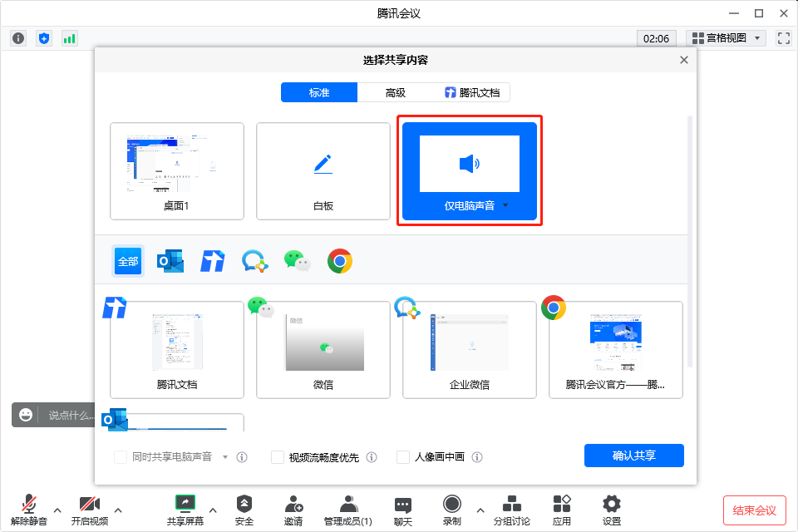Select the 微信 window thumbnail

point(323,350)
